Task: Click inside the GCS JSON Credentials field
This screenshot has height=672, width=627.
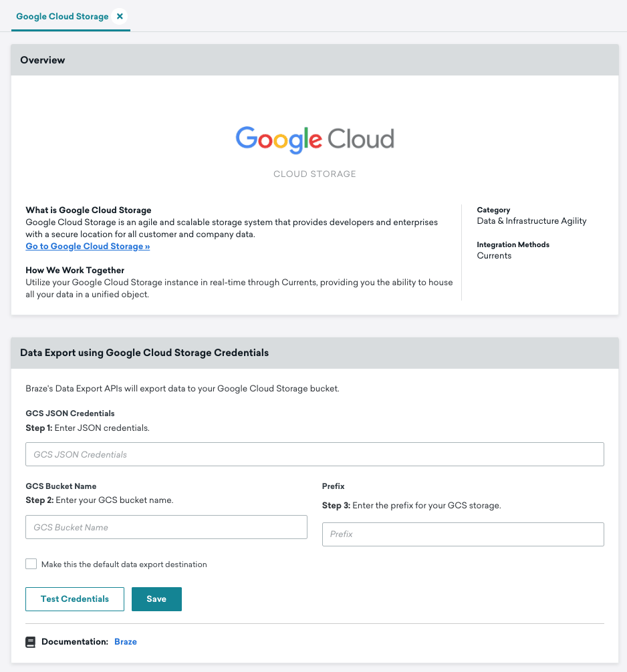Action: pyautogui.click(x=314, y=454)
